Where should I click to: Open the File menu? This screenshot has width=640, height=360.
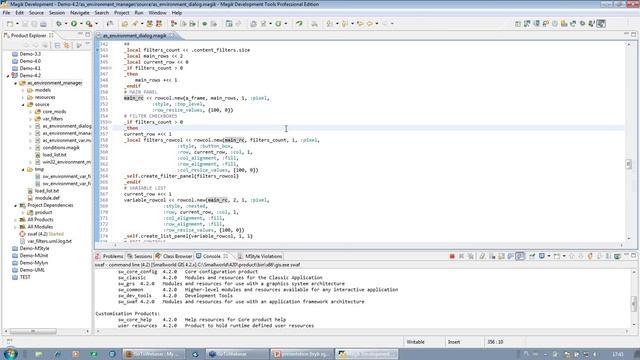tap(7, 13)
